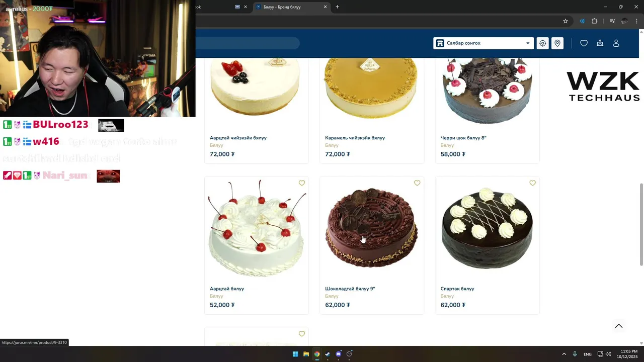Toggle favorite heart on the bottom partially visible card
Image resolution: width=644 pixels, height=362 pixels.
click(302, 334)
